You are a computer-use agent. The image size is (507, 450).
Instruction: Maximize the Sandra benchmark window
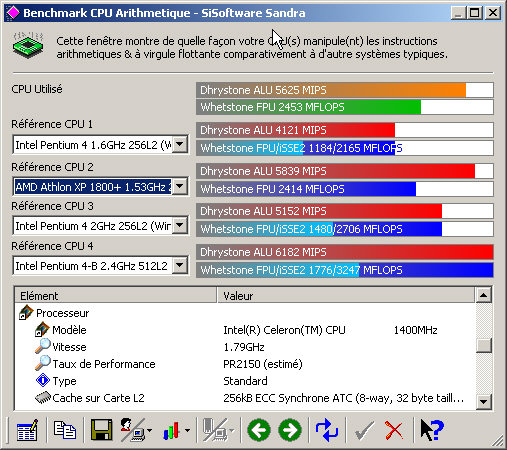(x=475, y=13)
